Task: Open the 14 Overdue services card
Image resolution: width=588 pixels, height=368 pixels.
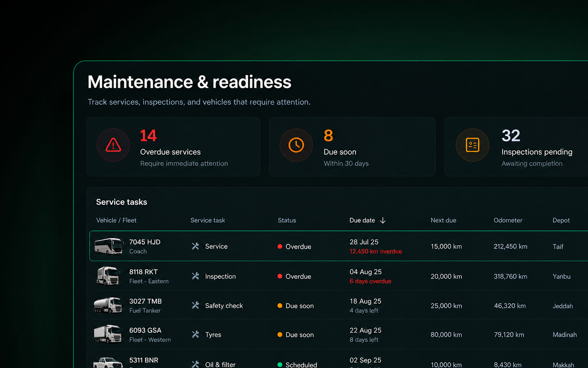Action: 173,147
